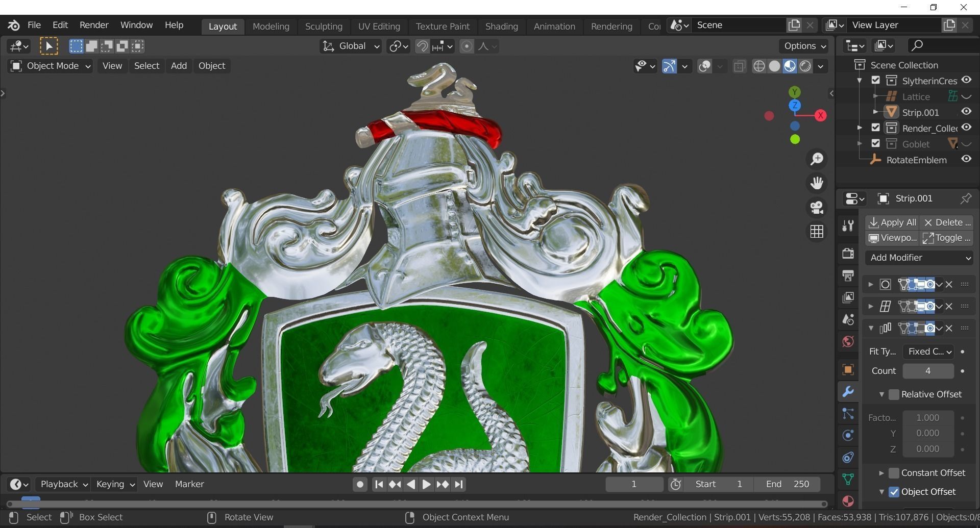Switch to solid viewport shading

point(774,66)
